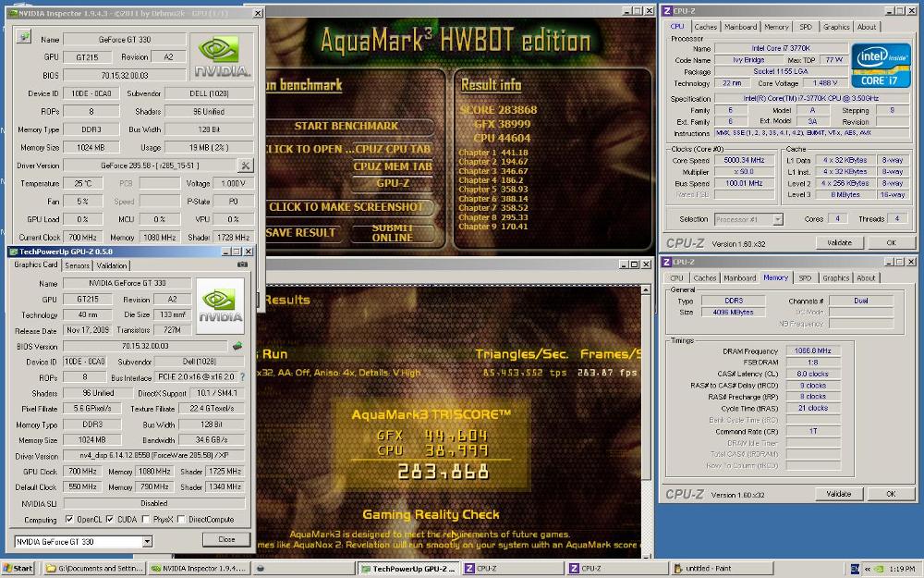Click the CPUZ MEM TAB button in AquaMark
Image resolution: width=924 pixels, height=578 pixels.
coord(393,166)
